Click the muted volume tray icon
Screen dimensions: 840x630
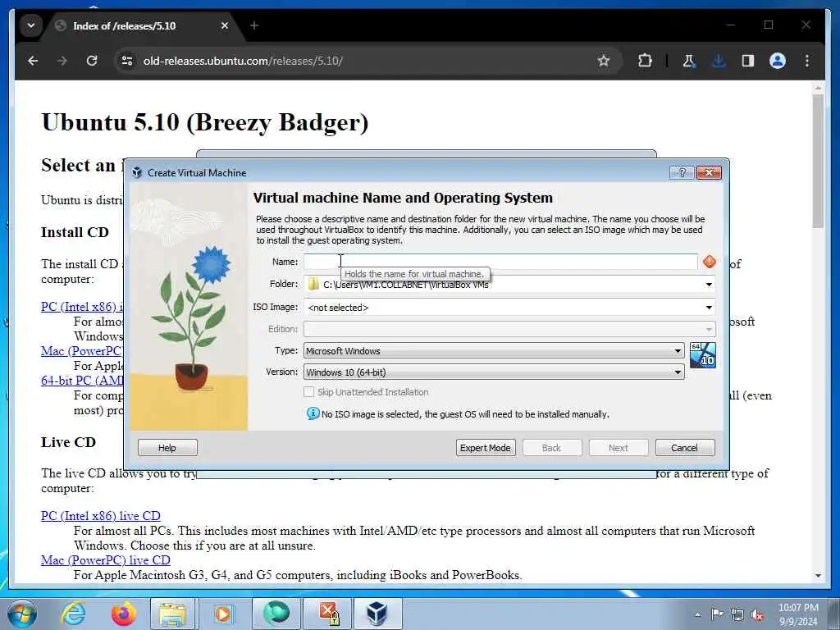(x=757, y=614)
